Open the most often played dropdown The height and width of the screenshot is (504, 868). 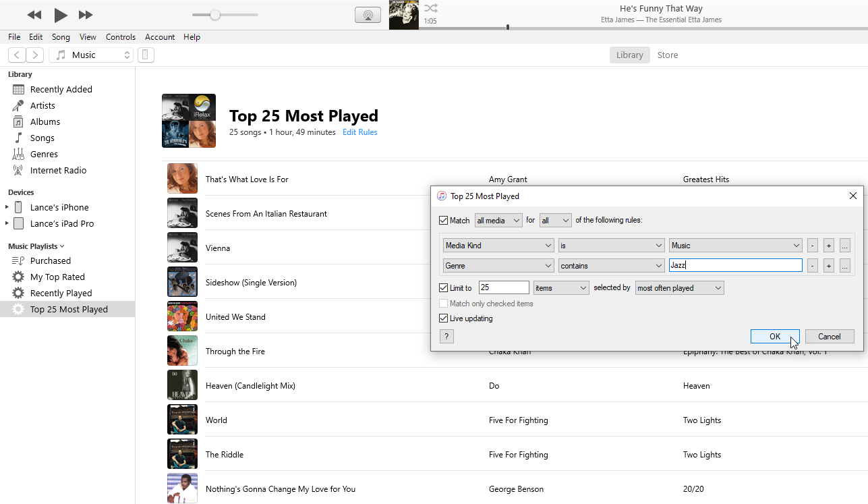[x=679, y=288]
